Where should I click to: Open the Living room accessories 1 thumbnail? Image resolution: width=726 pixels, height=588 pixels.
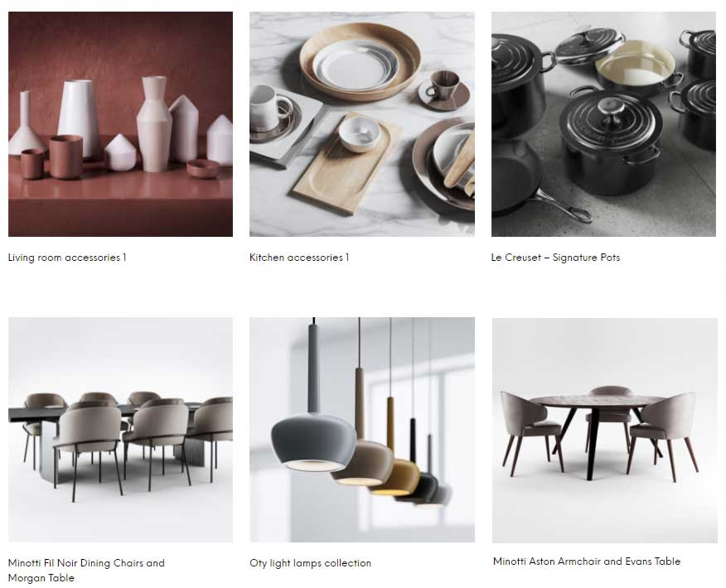point(120,124)
